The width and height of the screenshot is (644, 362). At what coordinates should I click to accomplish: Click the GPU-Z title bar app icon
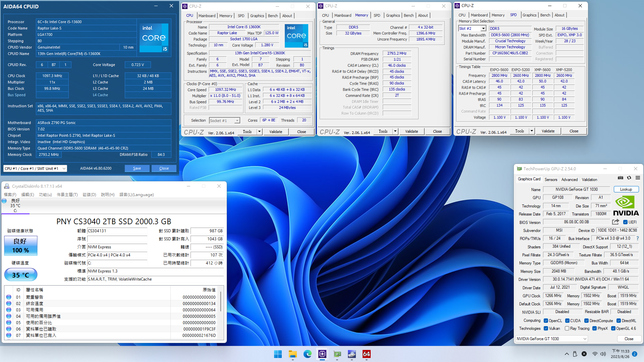(519, 169)
